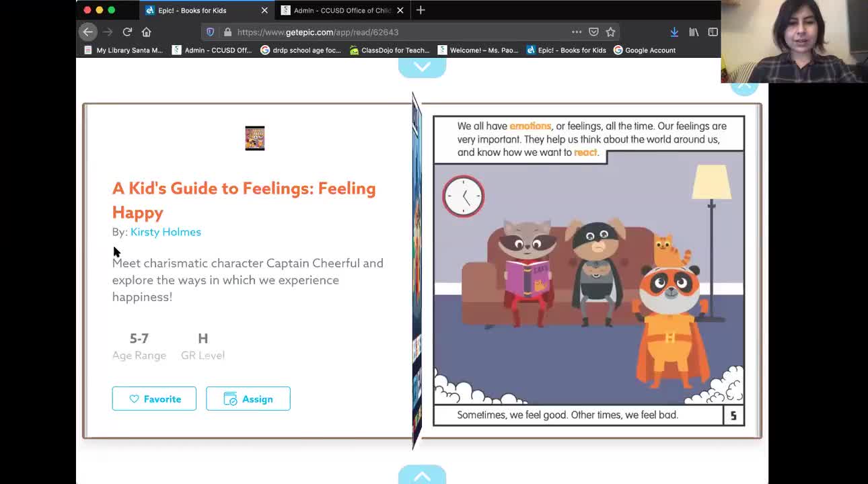Reload the current page
The width and height of the screenshot is (868, 484).
127,32
